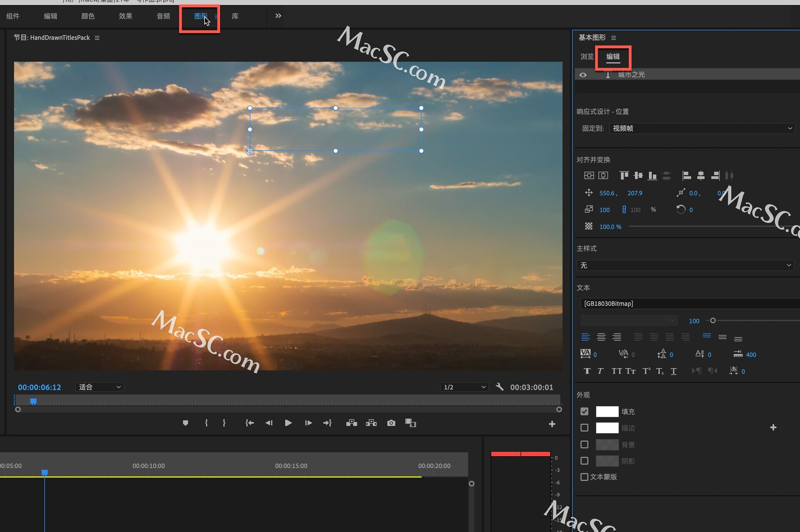The height and width of the screenshot is (532, 800).
Task: Click the Mark In bracket button
Action: [206, 423]
